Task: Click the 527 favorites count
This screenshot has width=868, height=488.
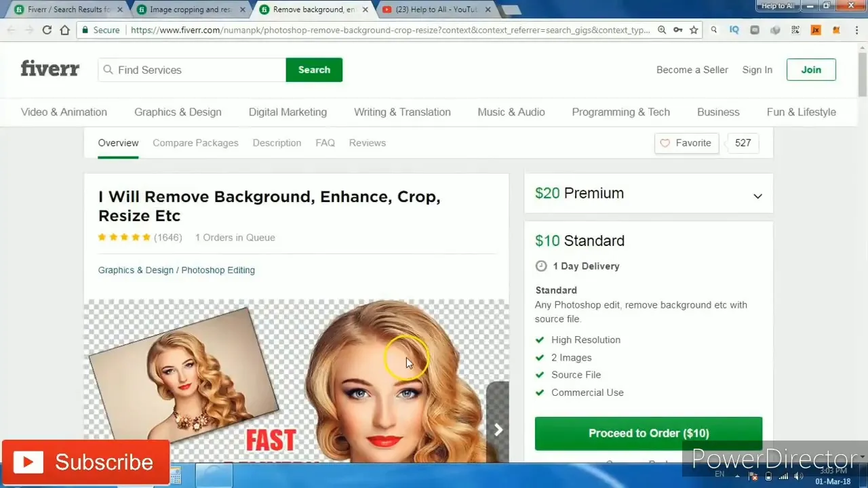Action: (743, 143)
